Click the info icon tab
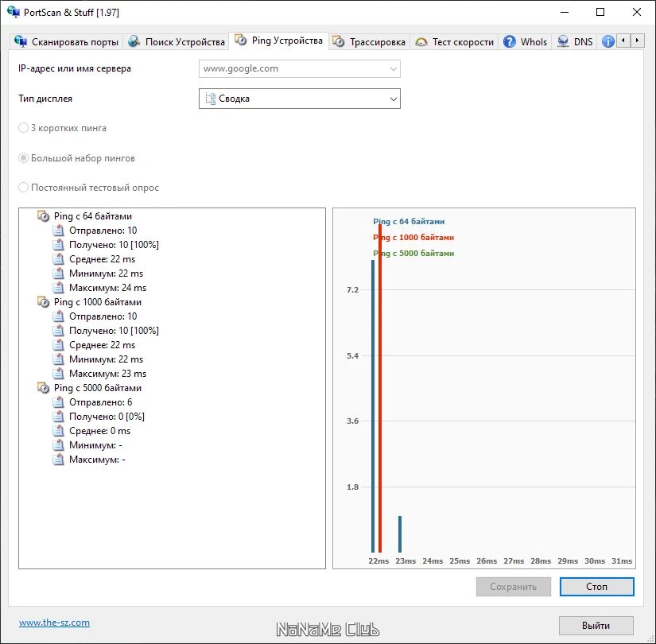 point(607,41)
